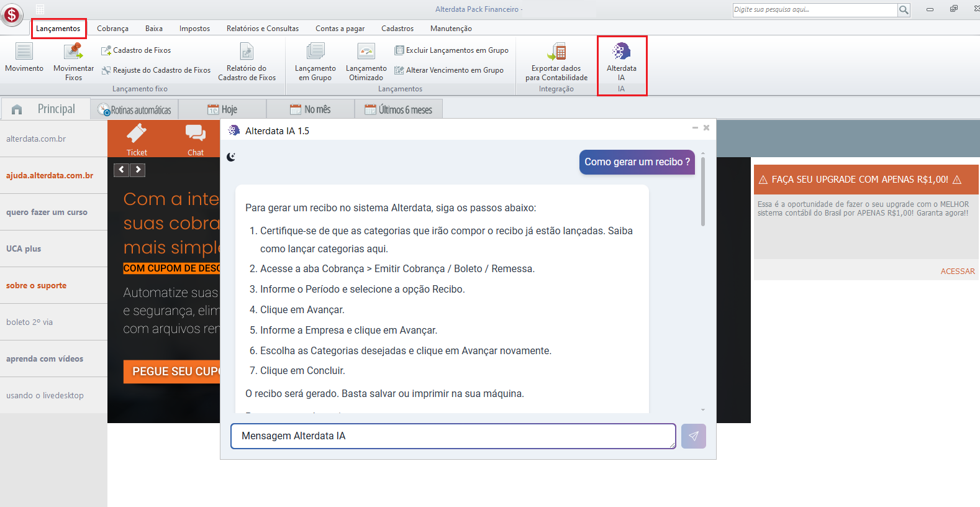Click the chat conversation scrollbar
Screen dimensions: 980x507
pos(703,191)
